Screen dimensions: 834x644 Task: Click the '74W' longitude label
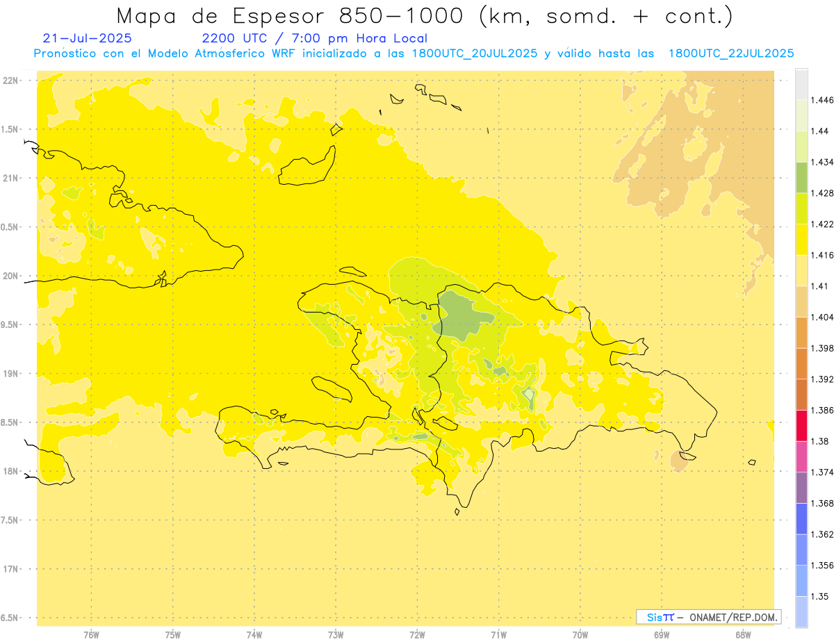coord(254,634)
